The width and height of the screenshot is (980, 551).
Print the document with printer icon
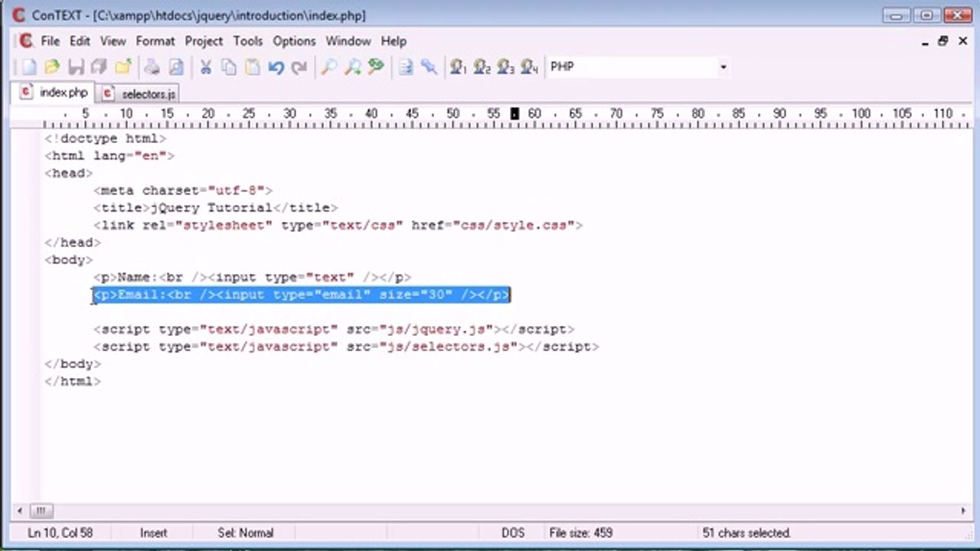tap(152, 67)
